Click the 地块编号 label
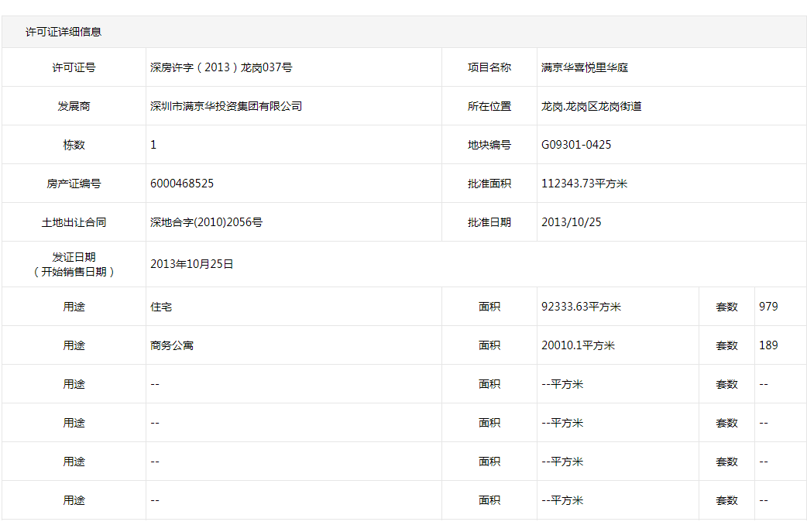The height and width of the screenshot is (532, 807). click(x=489, y=145)
